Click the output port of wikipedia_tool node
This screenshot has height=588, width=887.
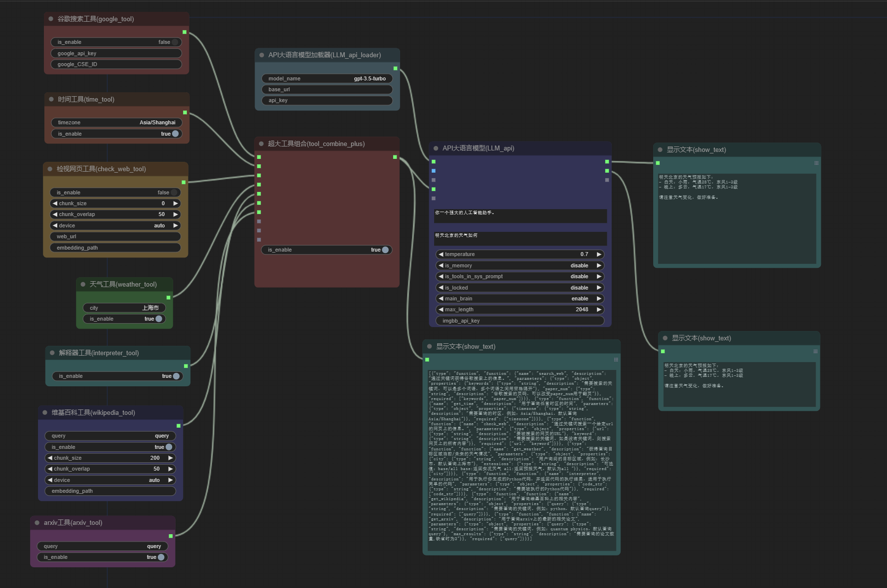[x=179, y=426]
